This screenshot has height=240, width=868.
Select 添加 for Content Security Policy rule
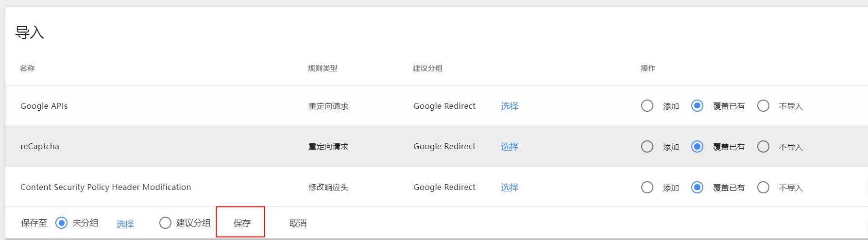click(x=647, y=188)
